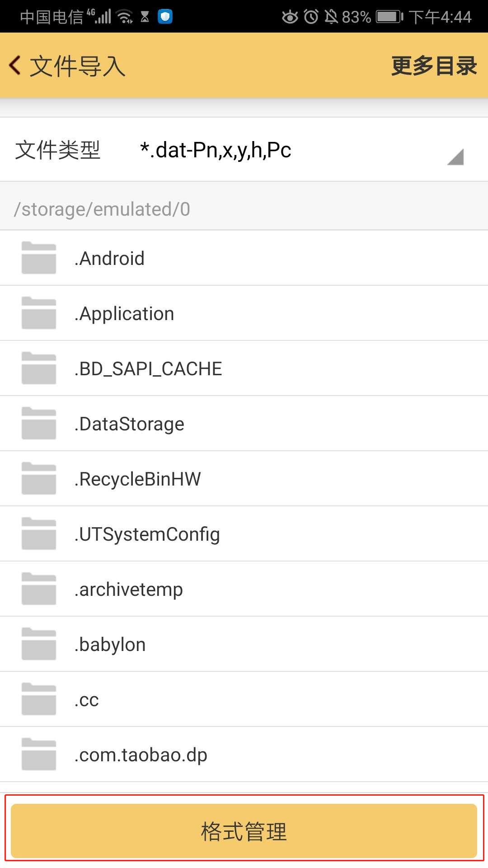Tap the back arrow beside 文件导入
Image resolution: width=488 pixels, height=868 pixels.
pos(15,66)
